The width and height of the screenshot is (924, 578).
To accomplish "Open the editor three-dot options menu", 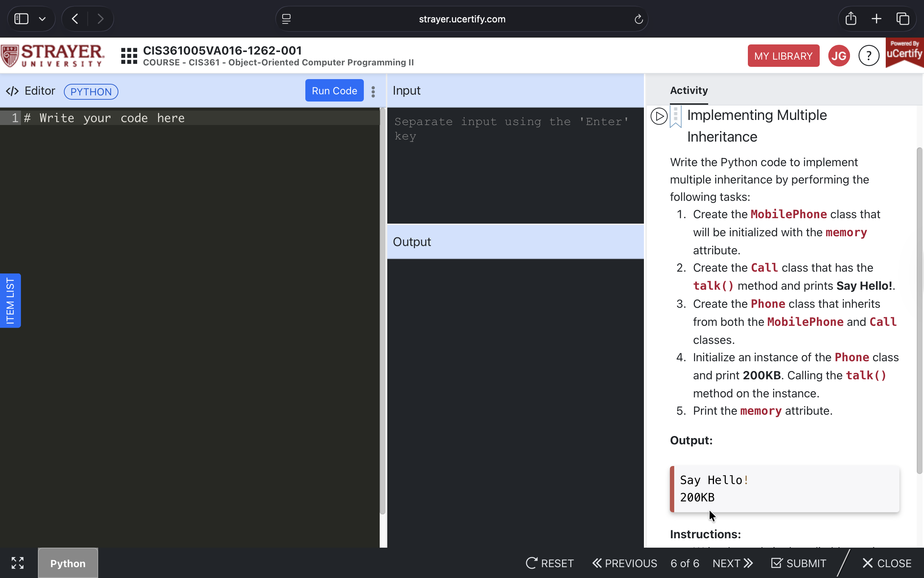I will coord(373,91).
